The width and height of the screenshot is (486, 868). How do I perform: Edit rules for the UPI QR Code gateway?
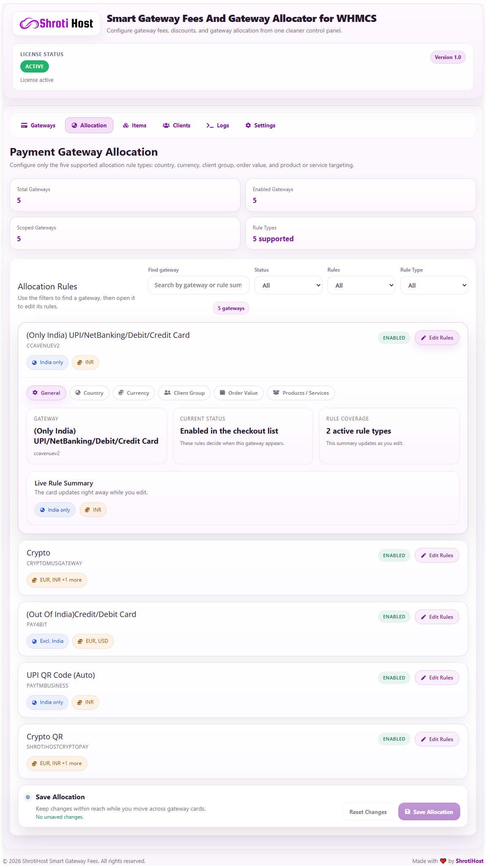[x=437, y=678]
